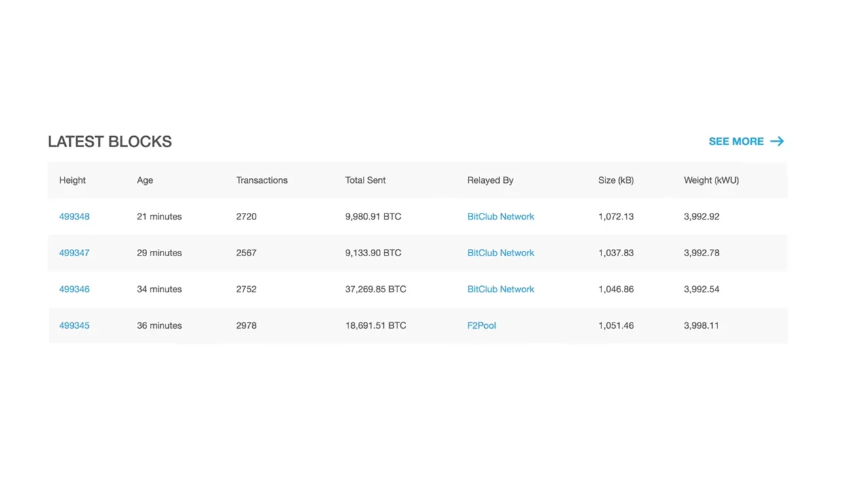Open block height 499345

[74, 326]
